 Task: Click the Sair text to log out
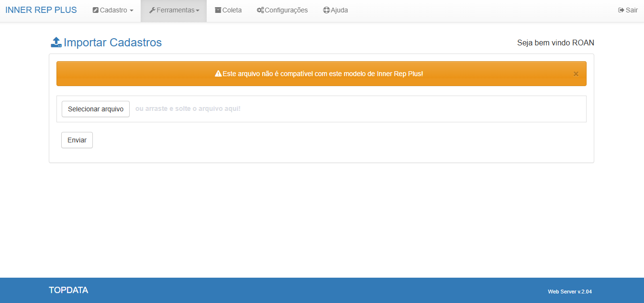(x=632, y=10)
